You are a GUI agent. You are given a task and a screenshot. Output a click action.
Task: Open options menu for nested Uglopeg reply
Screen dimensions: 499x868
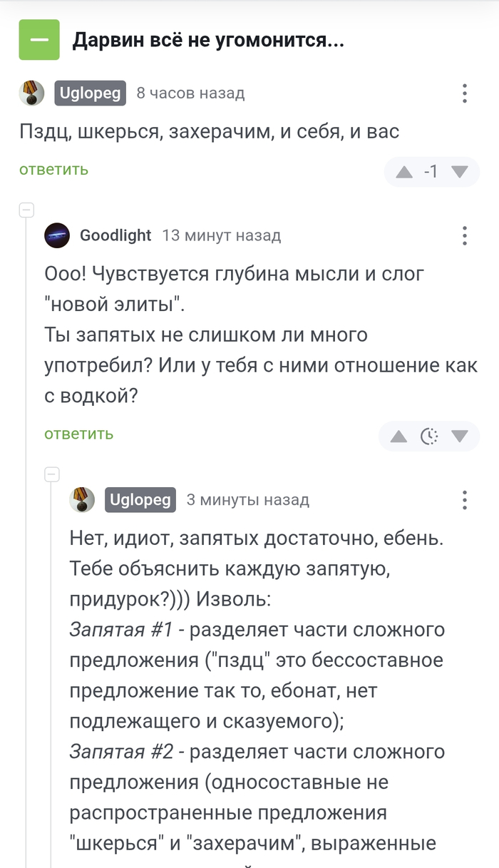pyautogui.click(x=464, y=500)
